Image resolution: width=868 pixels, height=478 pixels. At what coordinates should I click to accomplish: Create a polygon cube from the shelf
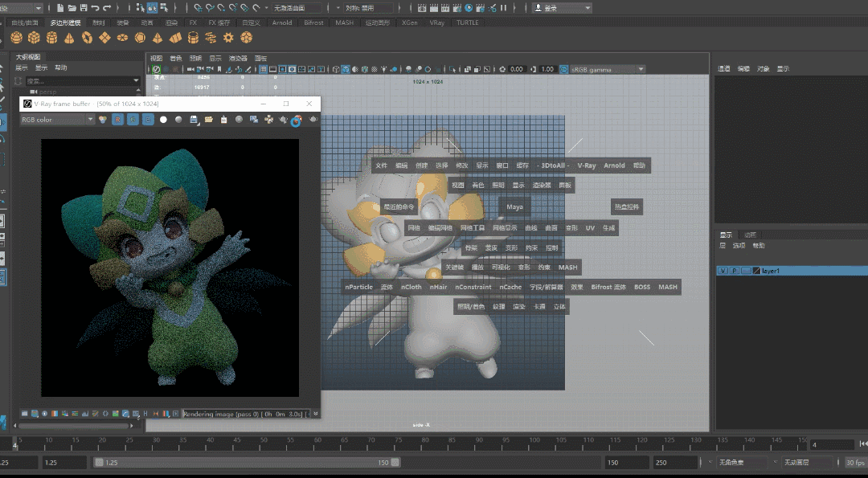coord(35,38)
